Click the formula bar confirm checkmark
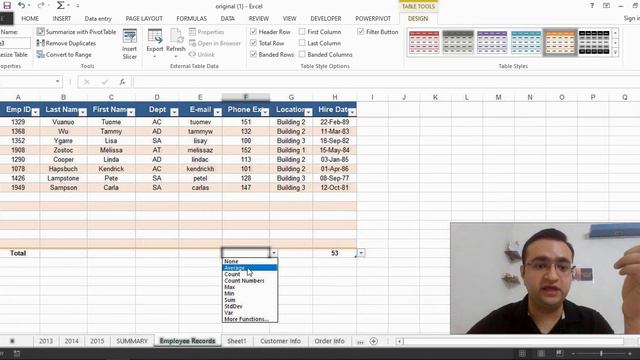640x360 pixels. pyautogui.click(x=104, y=82)
